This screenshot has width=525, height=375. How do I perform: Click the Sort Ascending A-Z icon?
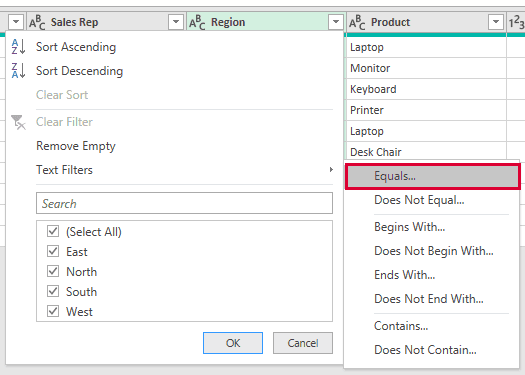pyautogui.click(x=18, y=47)
